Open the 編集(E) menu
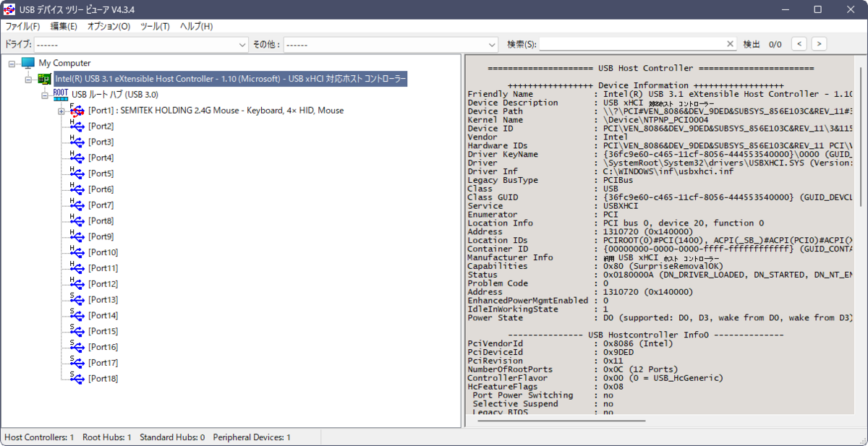The width and height of the screenshot is (868, 446). [64, 27]
